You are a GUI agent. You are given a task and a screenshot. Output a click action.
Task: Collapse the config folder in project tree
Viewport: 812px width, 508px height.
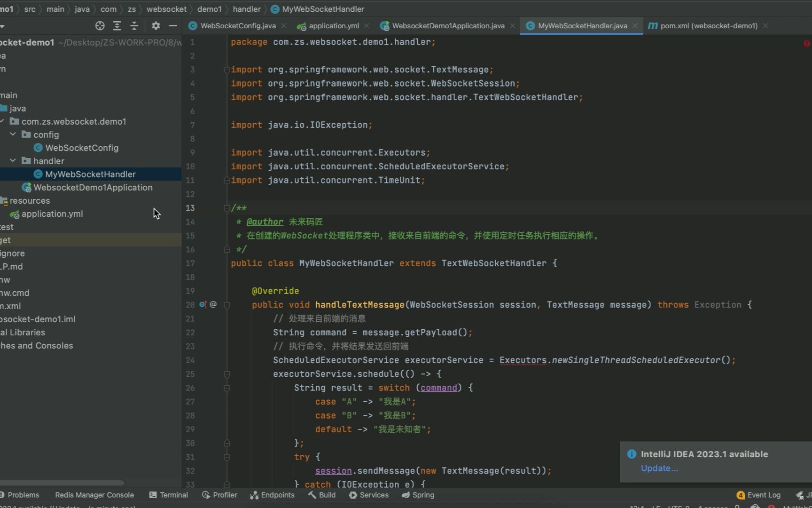click(x=13, y=135)
